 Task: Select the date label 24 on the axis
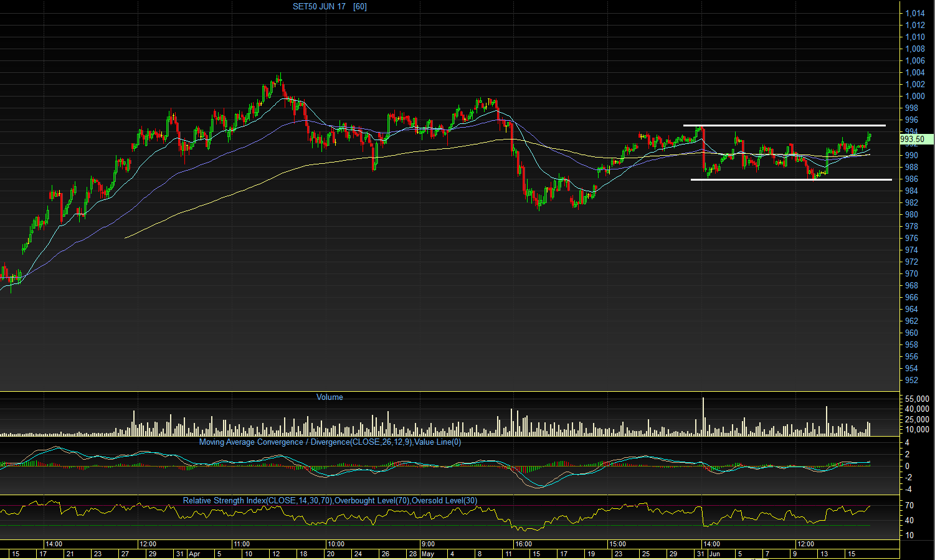point(358,554)
